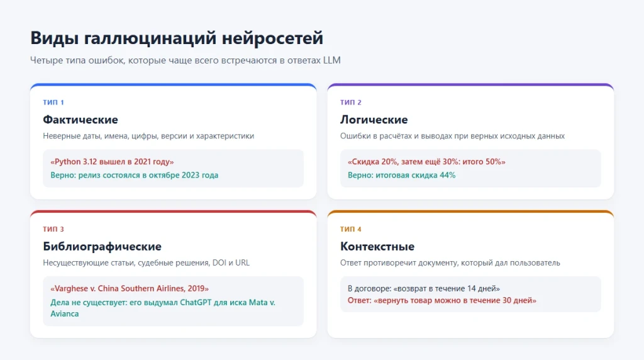644x360 pixels.
Task: Click the heading "Виды галлюцинаций нейросетей"
Action: 177,38
